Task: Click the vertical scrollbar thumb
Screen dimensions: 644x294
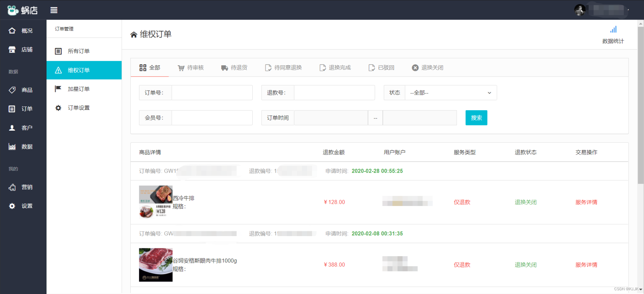Action: coord(641,105)
